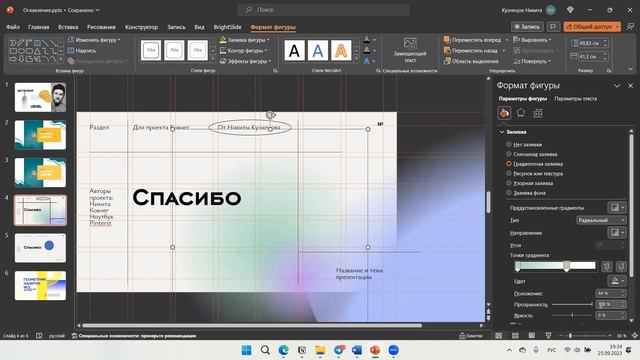The image size is (640, 360).
Task: Select the black WordArt style A
Action: pyautogui.click(x=294, y=51)
